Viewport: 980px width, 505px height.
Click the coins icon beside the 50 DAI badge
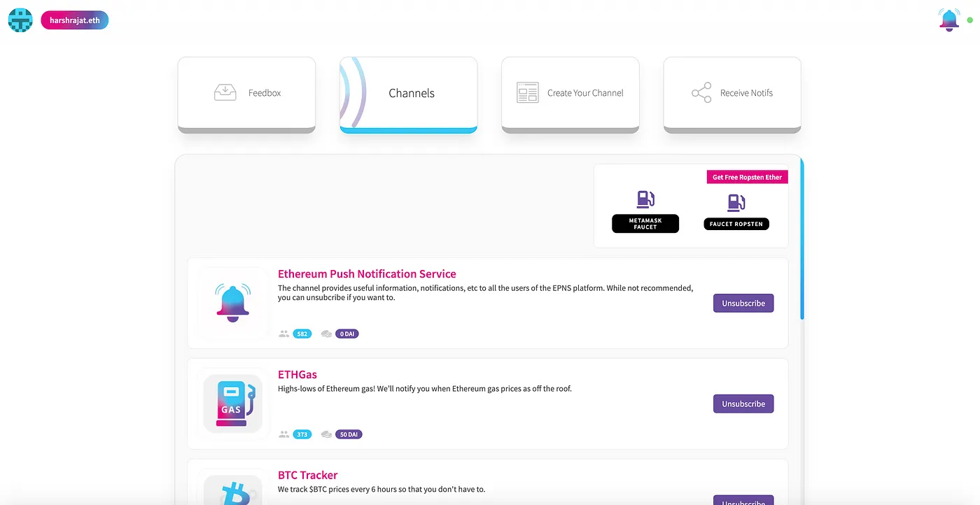click(326, 434)
